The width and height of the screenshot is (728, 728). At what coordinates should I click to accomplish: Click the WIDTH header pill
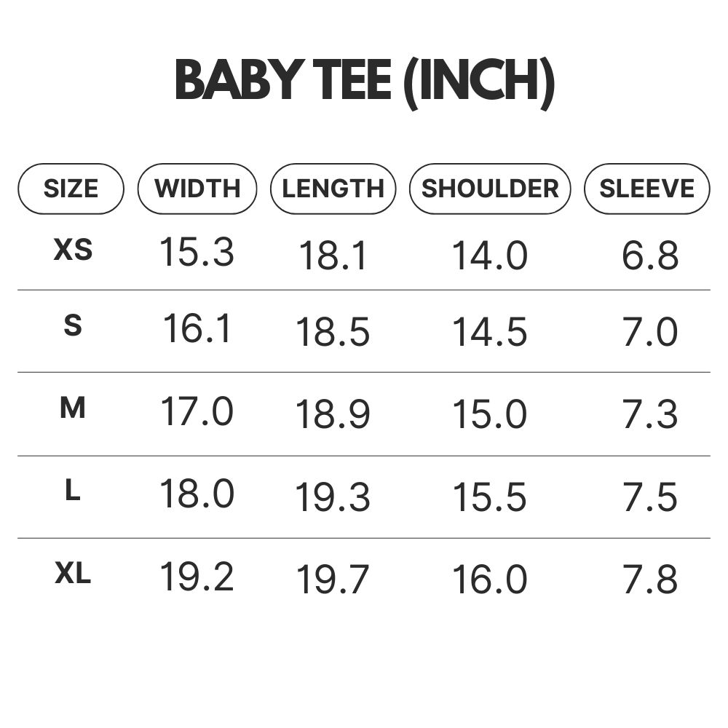[x=197, y=189]
